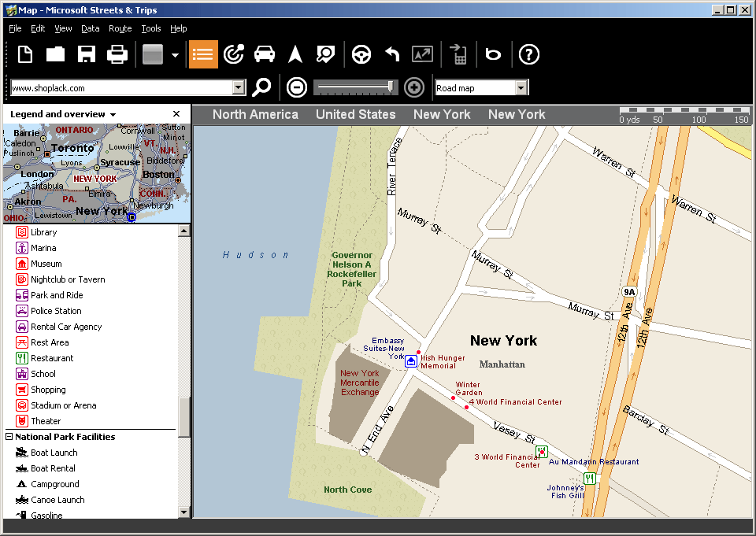Open the Route Planner car icon
Viewport: 756px width, 536px height.
(x=265, y=54)
